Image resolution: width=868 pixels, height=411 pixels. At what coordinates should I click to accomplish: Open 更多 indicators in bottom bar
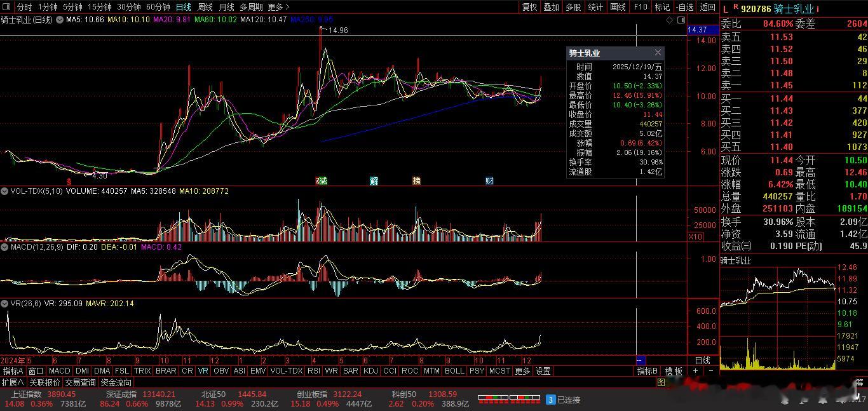pyautogui.click(x=522, y=371)
